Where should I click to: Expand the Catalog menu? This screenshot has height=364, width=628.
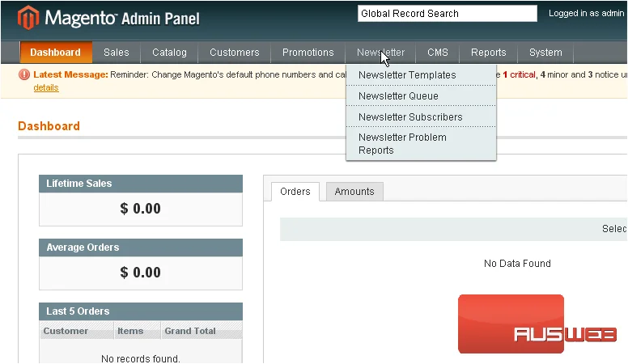tap(169, 53)
